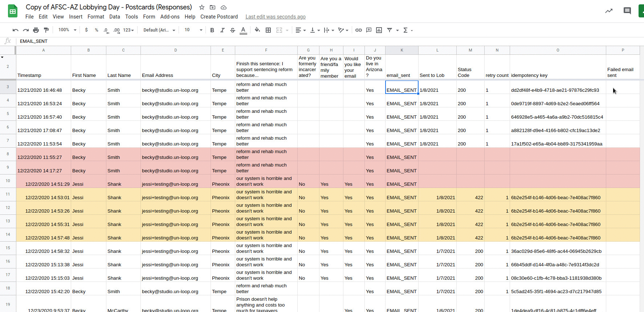Screen dimensions: 644x312
Task: Open comment history speech bubble icon
Action: point(627,11)
